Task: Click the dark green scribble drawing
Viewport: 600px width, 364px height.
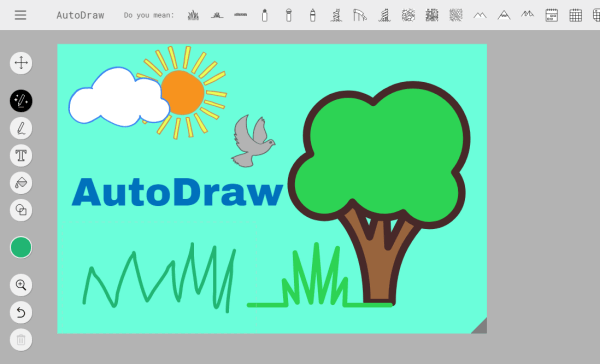Action: tap(159, 277)
